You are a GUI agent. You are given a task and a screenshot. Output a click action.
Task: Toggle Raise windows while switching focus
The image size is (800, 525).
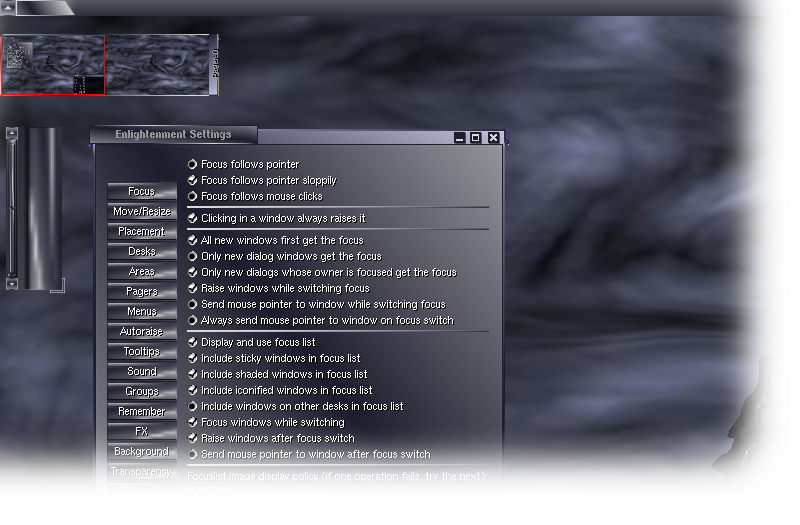(x=192, y=288)
